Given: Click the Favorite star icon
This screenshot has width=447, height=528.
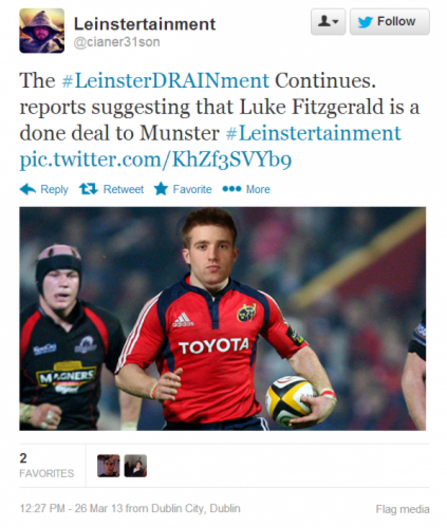Looking at the screenshot, I should tap(161, 189).
